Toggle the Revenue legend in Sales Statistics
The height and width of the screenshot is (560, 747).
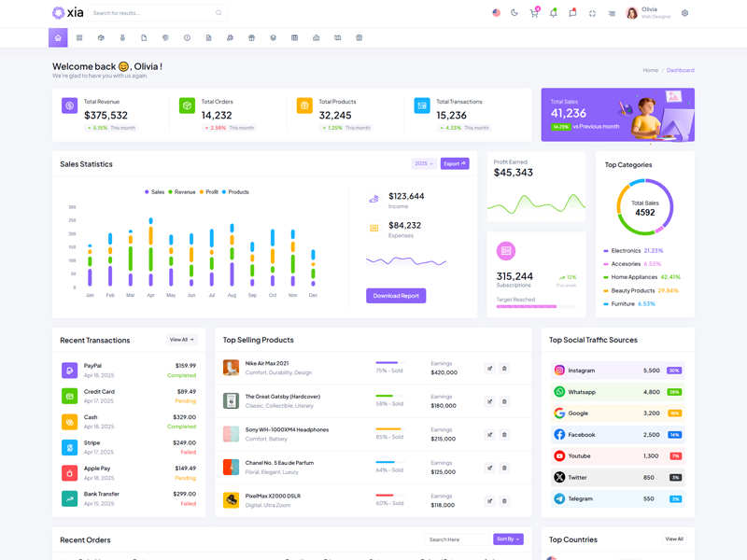click(182, 192)
